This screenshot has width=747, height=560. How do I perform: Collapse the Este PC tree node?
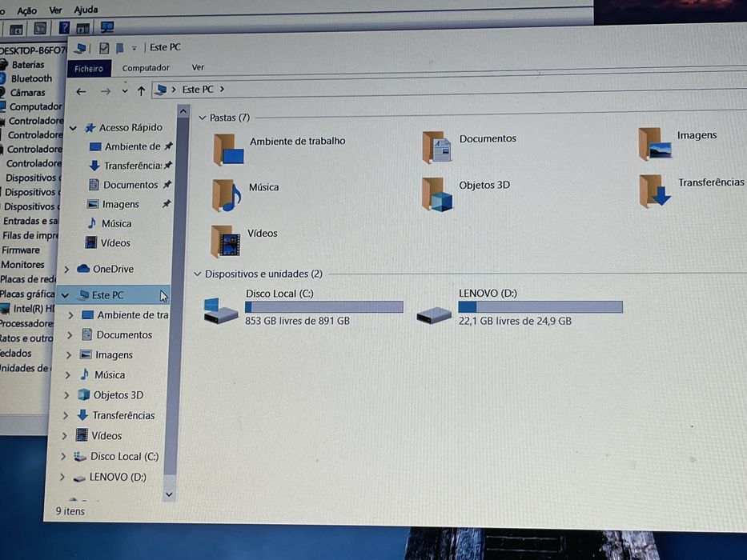click(x=66, y=296)
